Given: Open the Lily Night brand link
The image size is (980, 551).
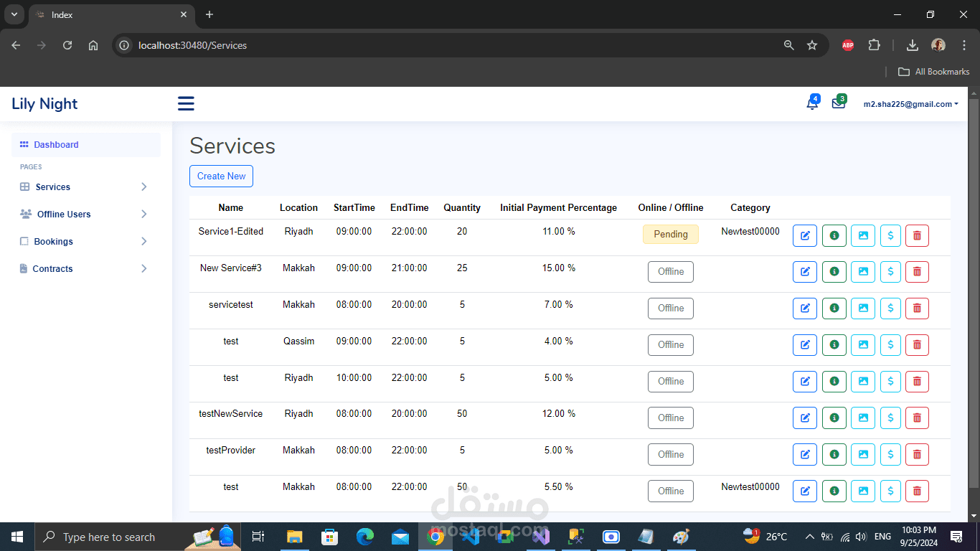Looking at the screenshot, I should [x=44, y=103].
